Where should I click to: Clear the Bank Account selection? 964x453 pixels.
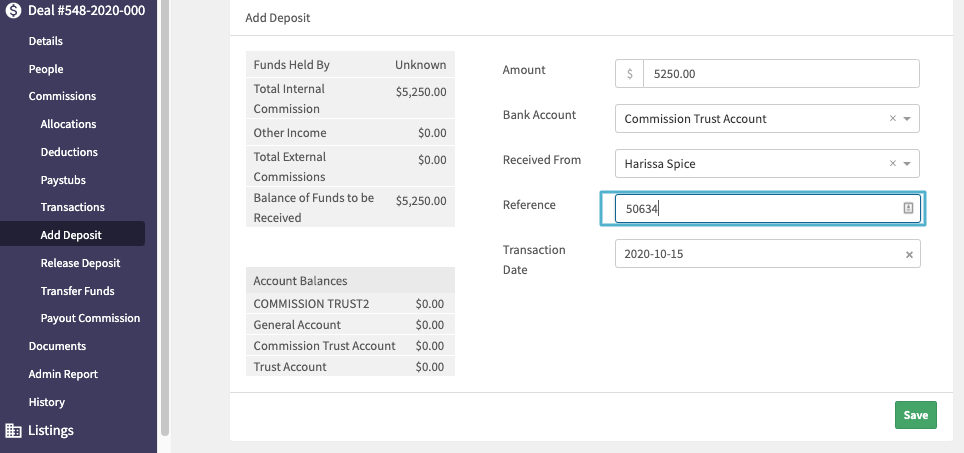point(892,119)
